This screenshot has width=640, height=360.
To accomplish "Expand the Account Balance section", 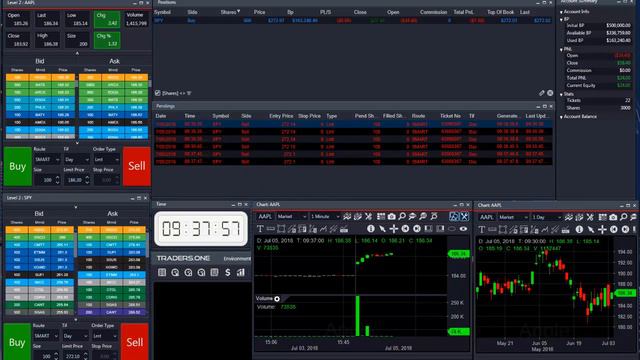I will (x=562, y=117).
